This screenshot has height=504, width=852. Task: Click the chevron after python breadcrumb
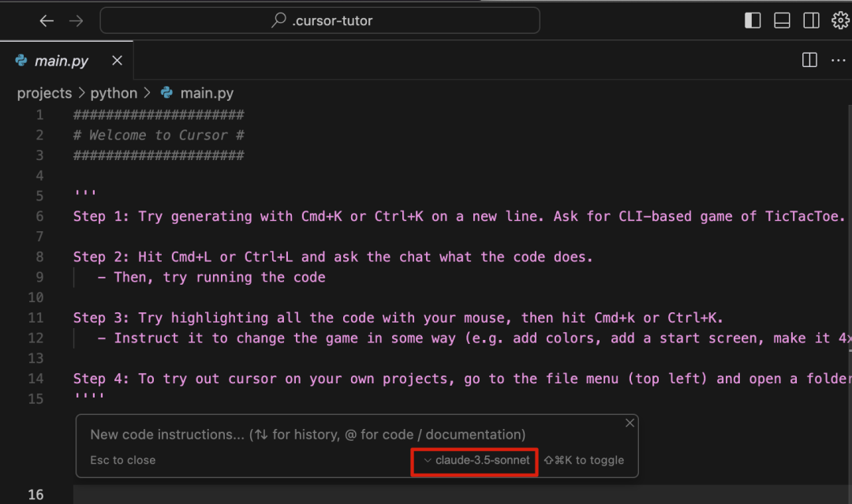pyautogui.click(x=147, y=93)
